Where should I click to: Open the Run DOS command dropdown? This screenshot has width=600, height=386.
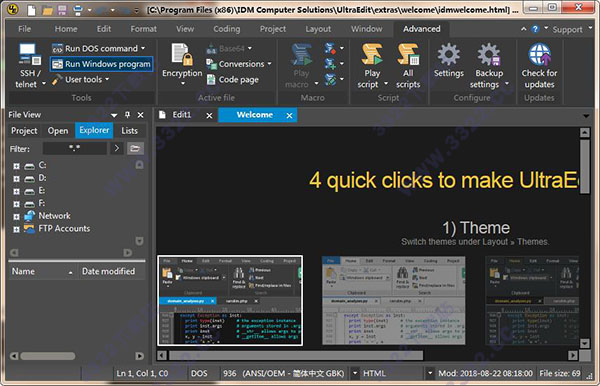[x=143, y=49]
